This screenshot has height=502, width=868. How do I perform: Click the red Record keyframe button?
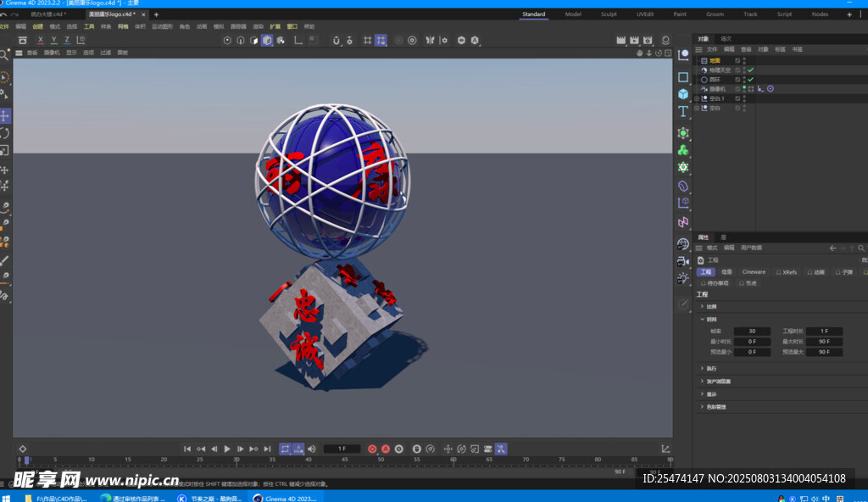pyautogui.click(x=372, y=449)
